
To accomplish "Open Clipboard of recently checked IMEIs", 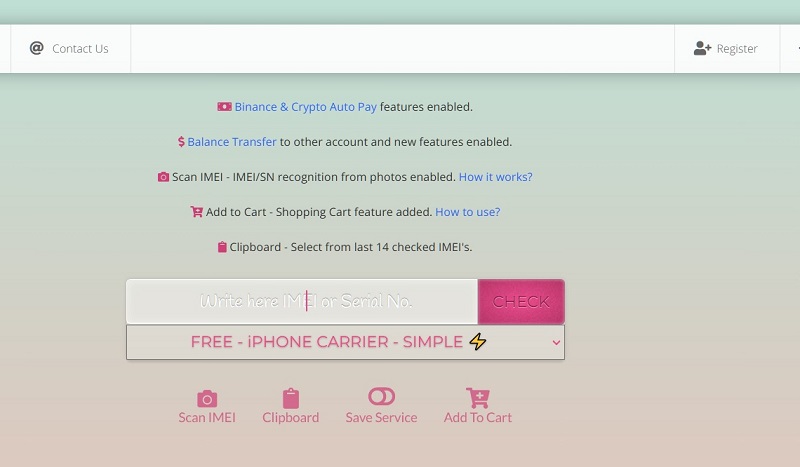I will point(290,406).
